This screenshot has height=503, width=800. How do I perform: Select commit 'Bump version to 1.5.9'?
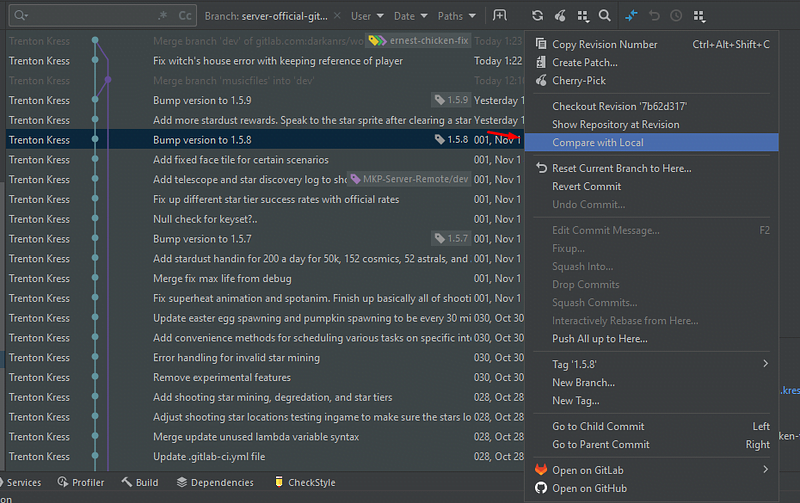[x=265, y=100]
